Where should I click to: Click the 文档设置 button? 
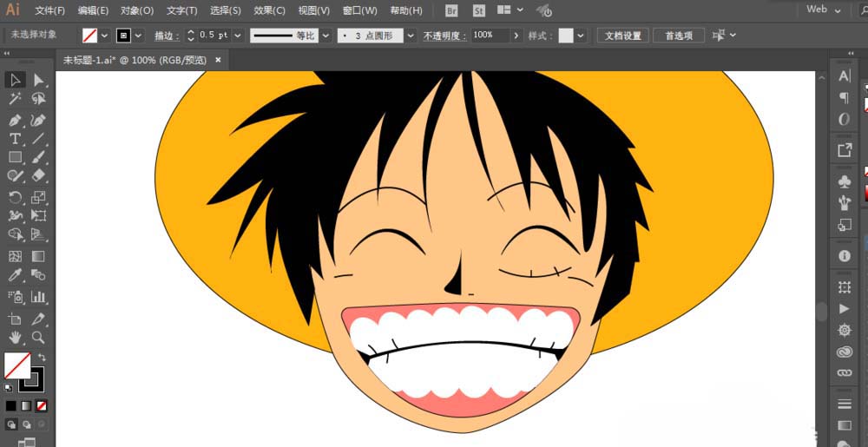pos(622,36)
